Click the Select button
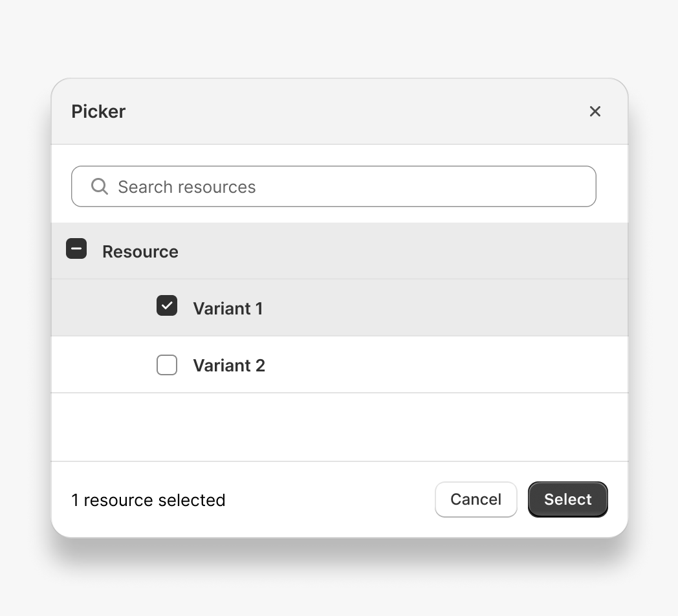 tap(567, 499)
